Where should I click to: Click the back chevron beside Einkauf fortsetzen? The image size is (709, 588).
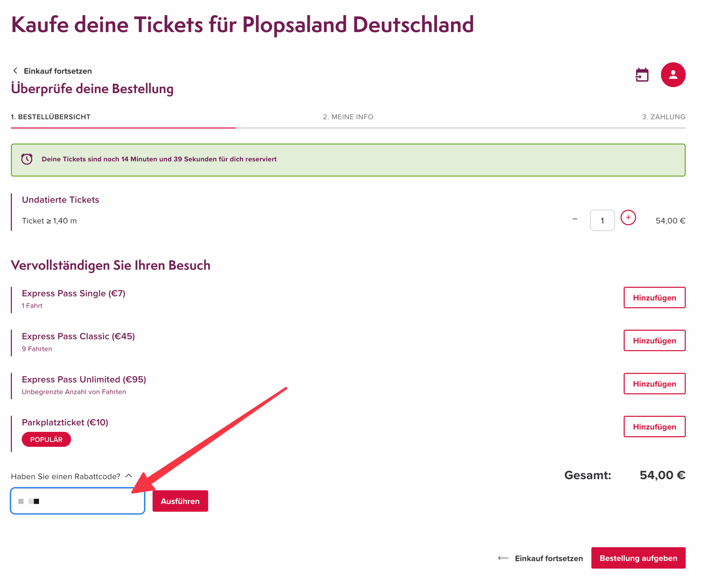(x=15, y=71)
